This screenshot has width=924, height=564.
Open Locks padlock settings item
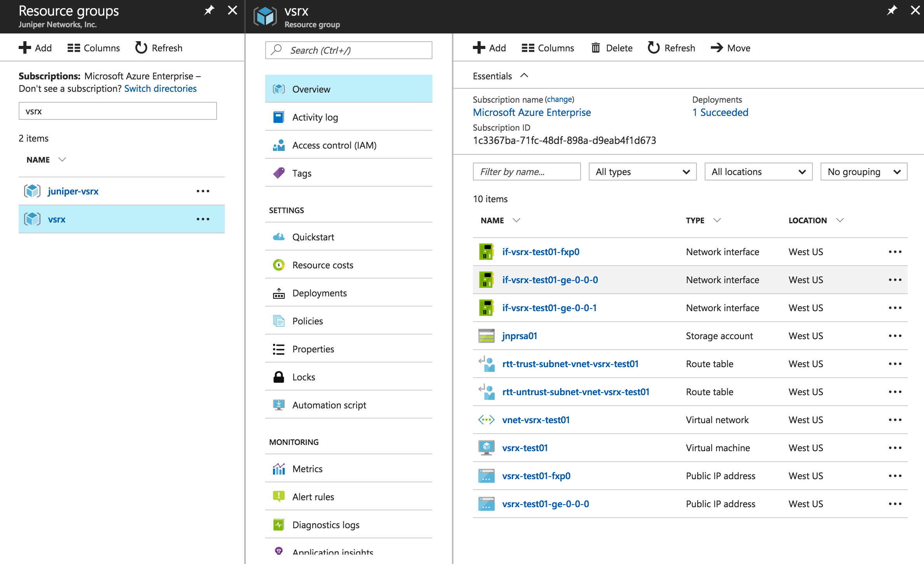click(303, 377)
